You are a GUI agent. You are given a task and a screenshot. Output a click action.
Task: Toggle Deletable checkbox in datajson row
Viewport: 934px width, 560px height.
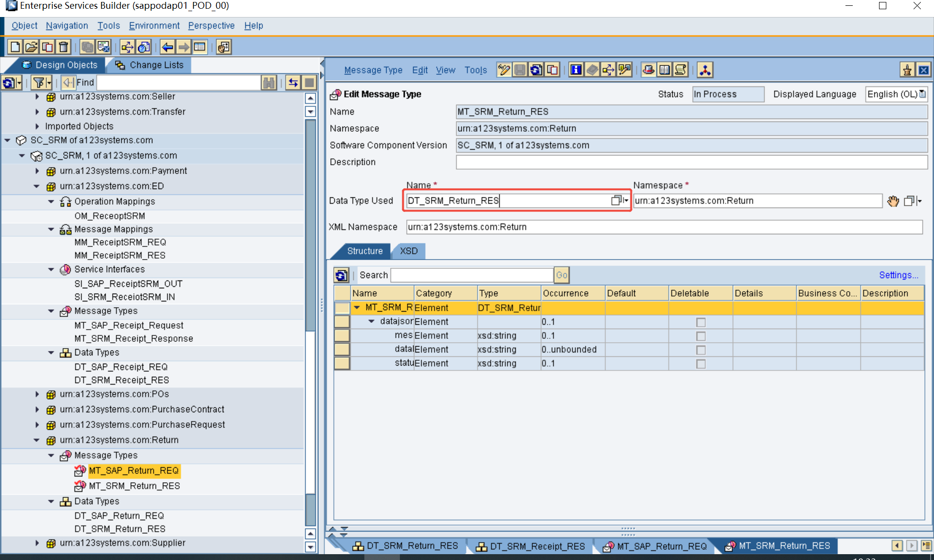tap(700, 322)
